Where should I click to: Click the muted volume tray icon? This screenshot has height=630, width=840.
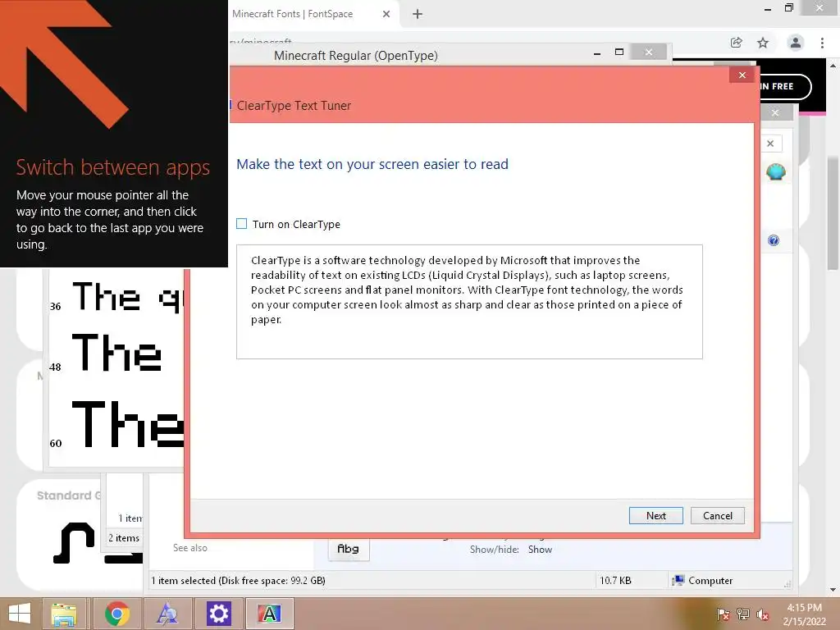(x=763, y=614)
